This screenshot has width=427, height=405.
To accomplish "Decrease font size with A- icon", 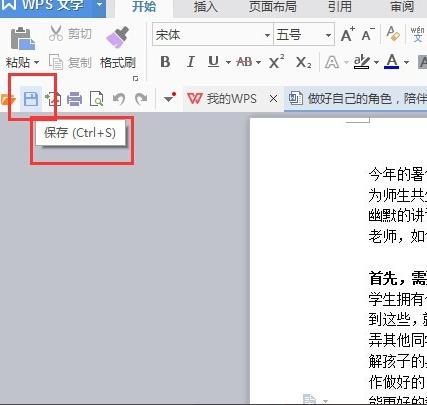I will pos(368,34).
